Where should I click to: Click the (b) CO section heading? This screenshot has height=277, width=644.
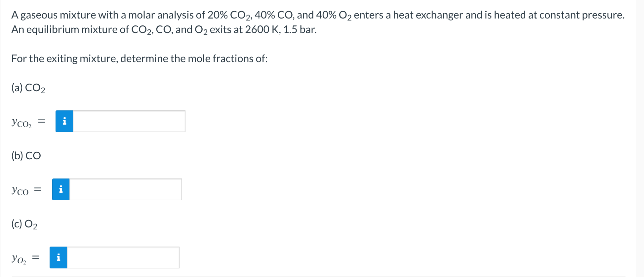click(26, 155)
